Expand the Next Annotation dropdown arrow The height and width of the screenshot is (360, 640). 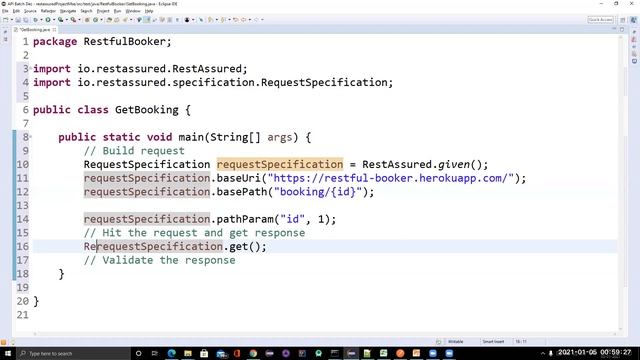(x=216, y=20)
